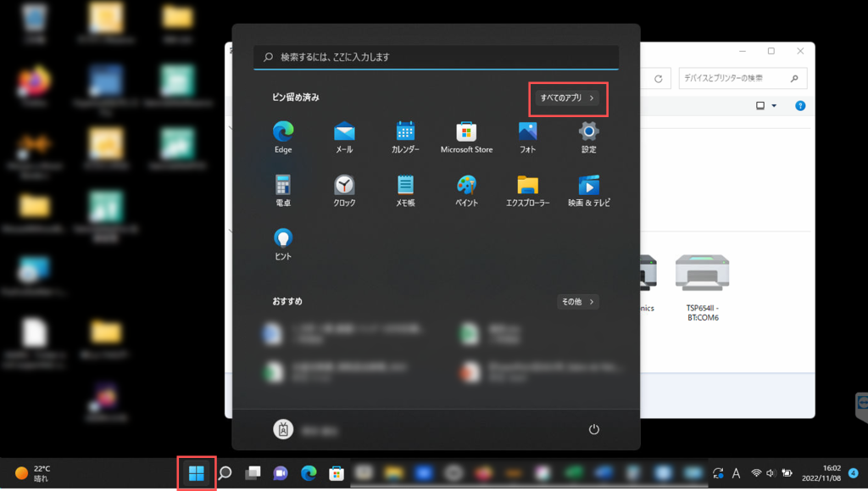This screenshot has width=868, height=491.
Task: Open the power options button
Action: [593, 430]
